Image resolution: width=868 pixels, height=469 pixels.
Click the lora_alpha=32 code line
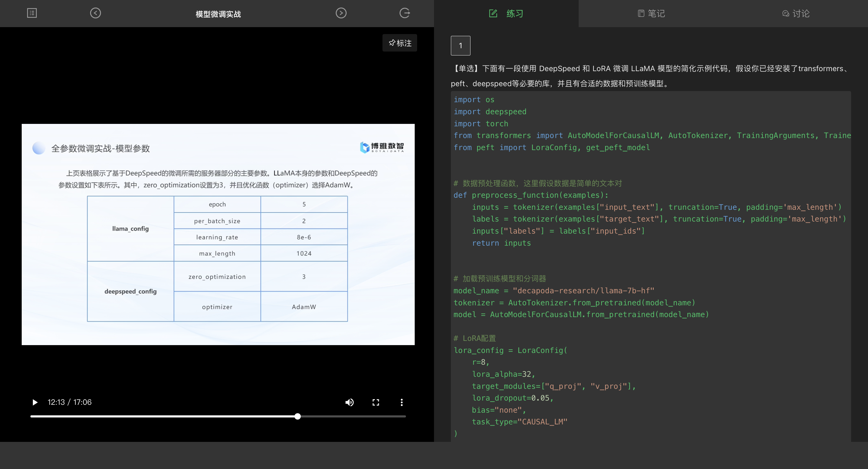point(503,374)
